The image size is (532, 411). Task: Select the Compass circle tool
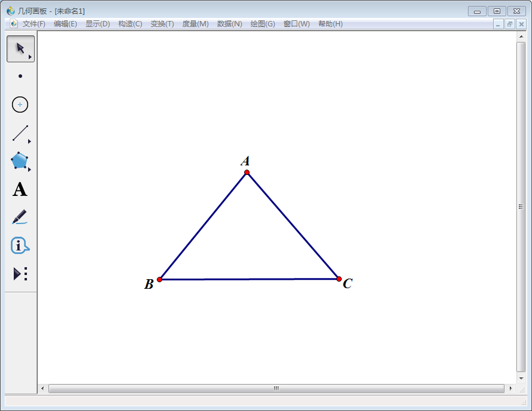tap(20, 104)
